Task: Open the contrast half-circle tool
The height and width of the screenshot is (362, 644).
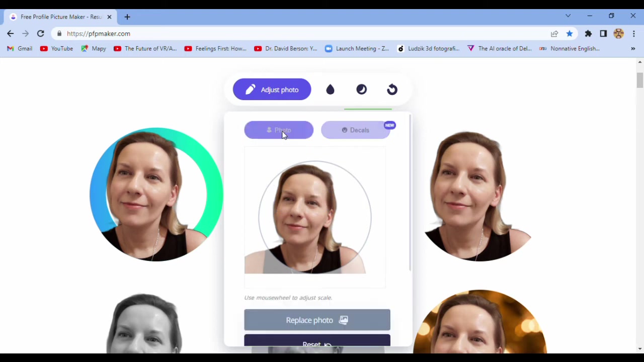Action: (x=361, y=89)
